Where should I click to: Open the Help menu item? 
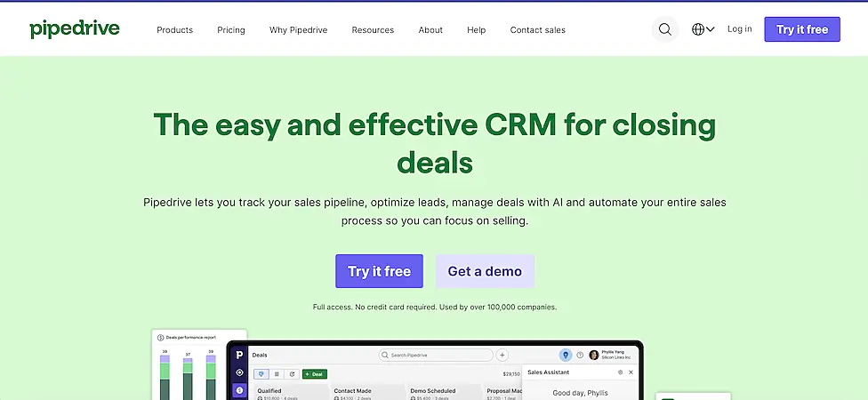tap(476, 30)
